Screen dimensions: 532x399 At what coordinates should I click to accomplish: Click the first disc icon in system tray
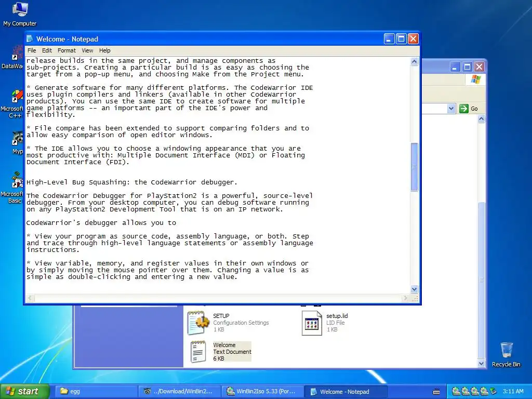pyautogui.click(x=456, y=391)
